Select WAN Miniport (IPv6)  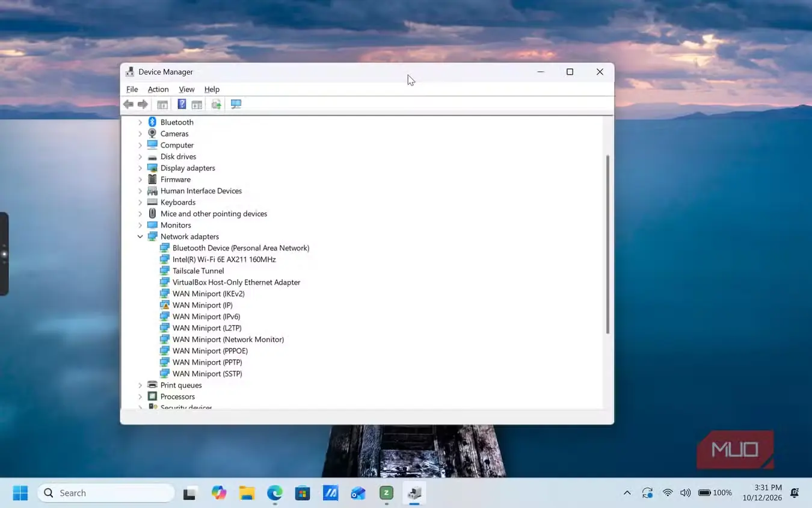pyautogui.click(x=206, y=317)
